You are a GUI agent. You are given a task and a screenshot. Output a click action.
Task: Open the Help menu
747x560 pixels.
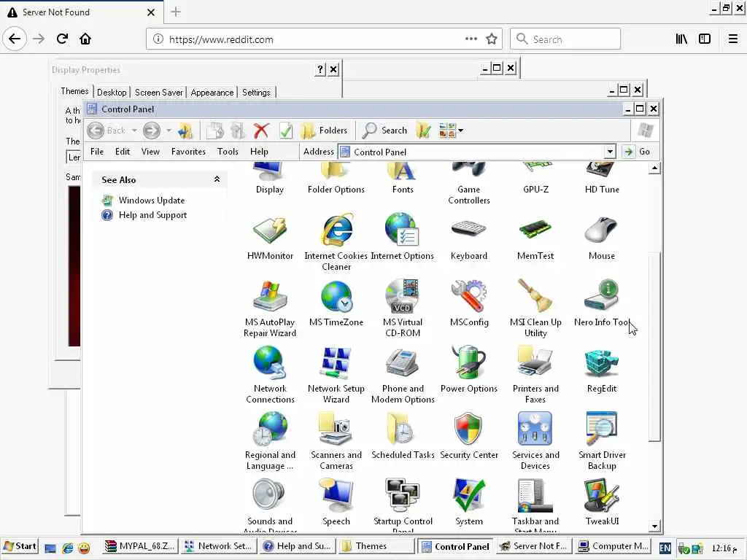coord(259,152)
